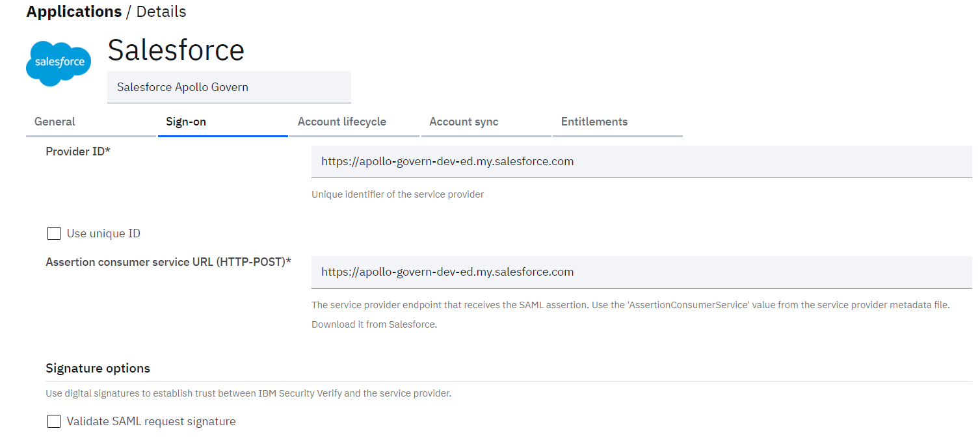980x446 pixels.
Task: Open the General tab
Action: [91, 122]
